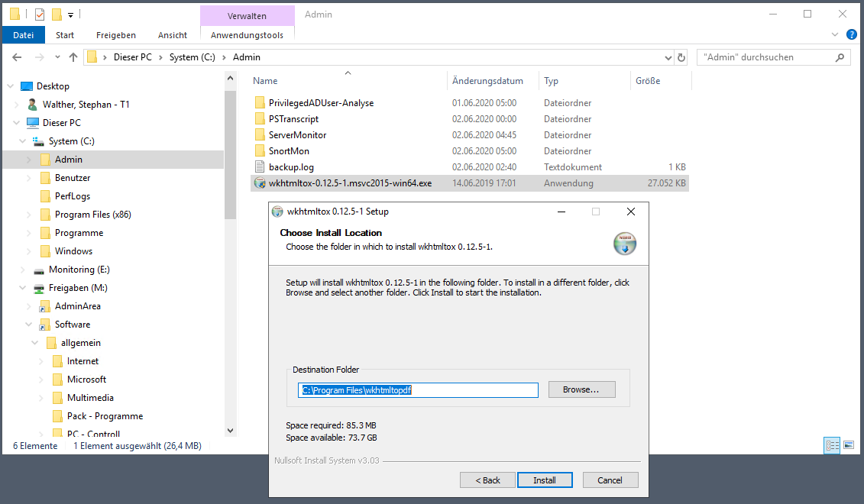Click System (C:) in the address bar
This screenshot has width=864, height=504.
(193, 57)
